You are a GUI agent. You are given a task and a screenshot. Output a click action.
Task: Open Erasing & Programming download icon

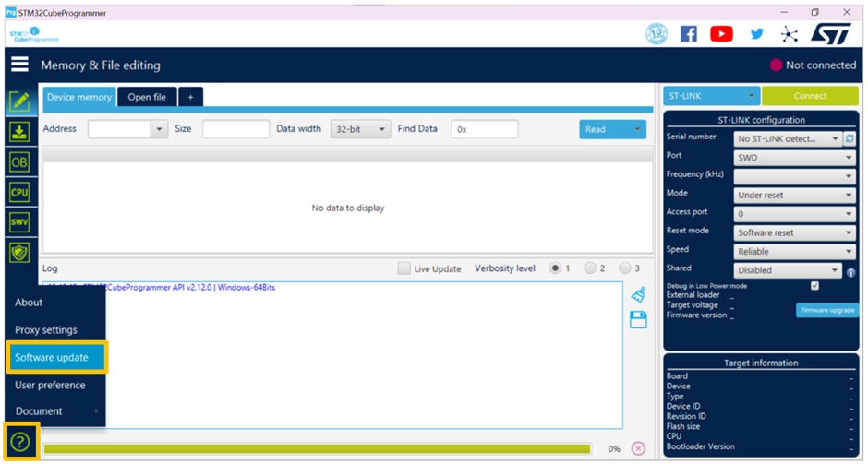19,132
